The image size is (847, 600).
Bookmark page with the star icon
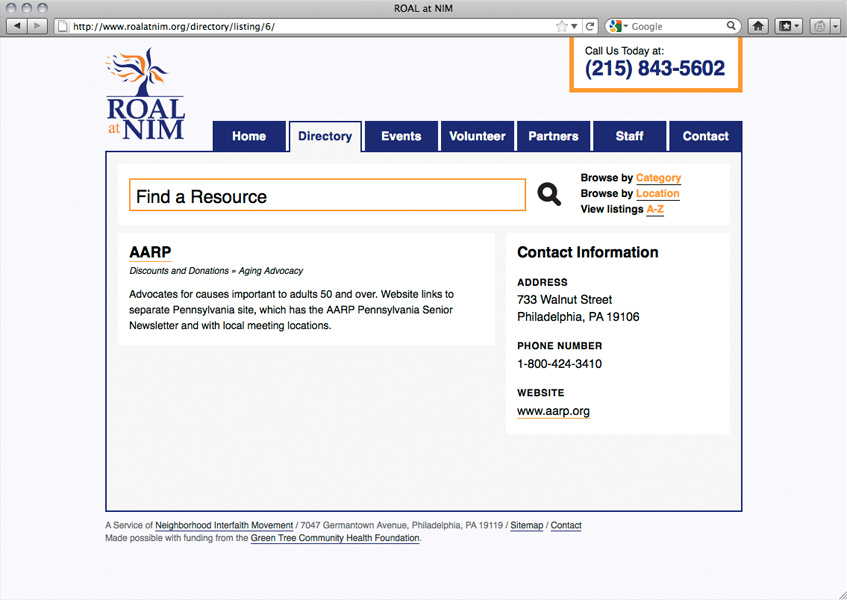[x=562, y=26]
